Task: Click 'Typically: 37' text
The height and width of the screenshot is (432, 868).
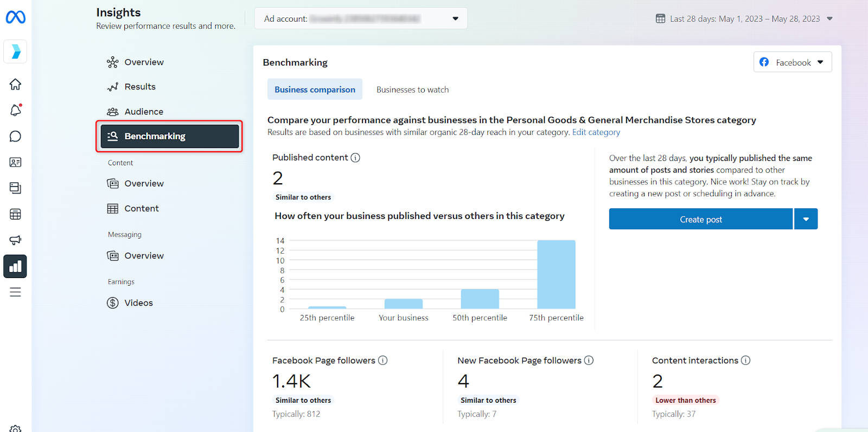Action: point(674,414)
